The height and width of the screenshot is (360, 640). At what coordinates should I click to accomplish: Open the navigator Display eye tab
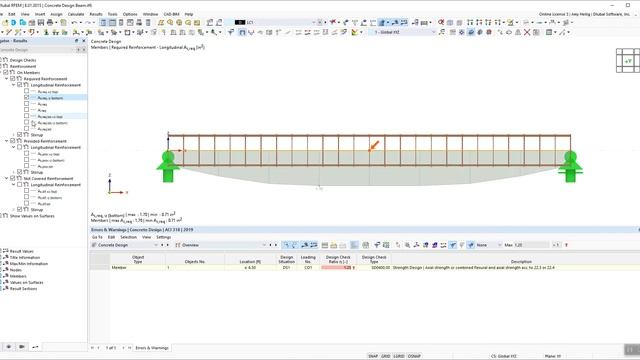(x=9, y=347)
